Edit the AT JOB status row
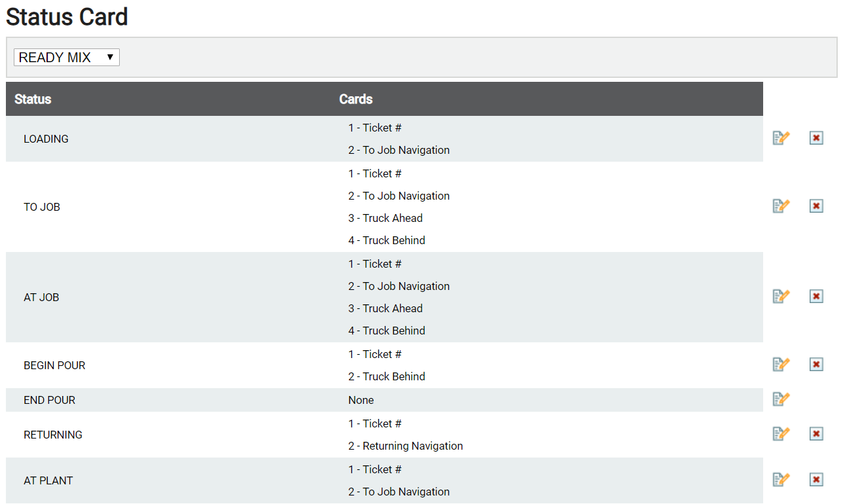 coord(781,297)
